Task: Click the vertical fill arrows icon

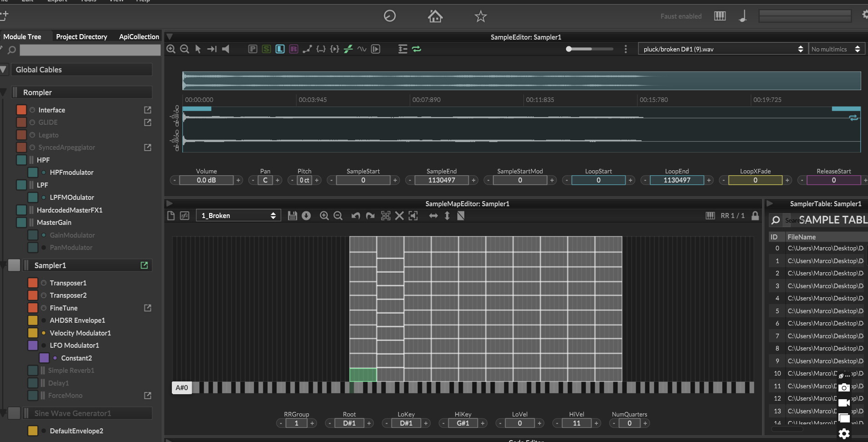Action: [x=447, y=215]
